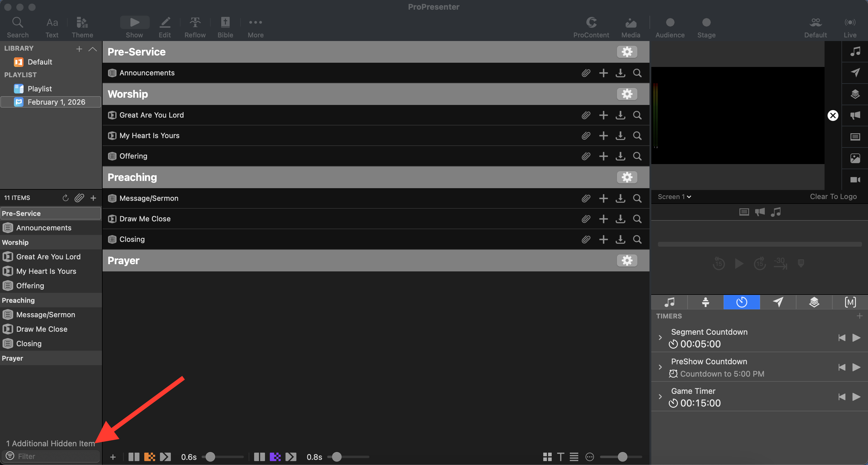Open the Screen 1 dropdown

(x=674, y=197)
